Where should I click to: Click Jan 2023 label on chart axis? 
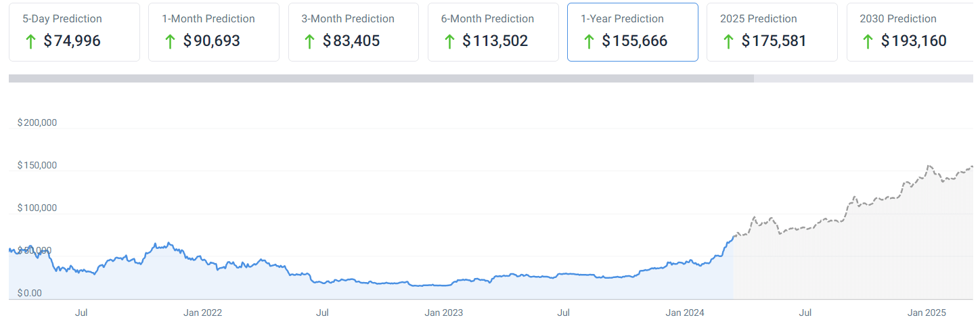(443, 313)
